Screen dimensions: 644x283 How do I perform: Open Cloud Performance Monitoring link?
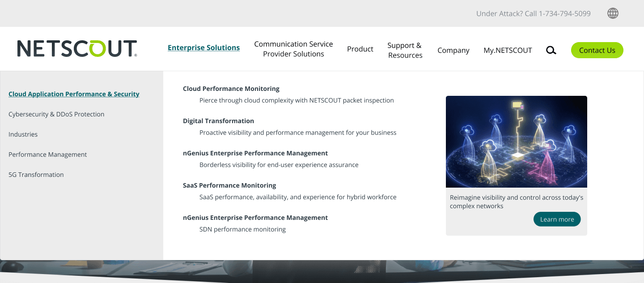(231, 89)
